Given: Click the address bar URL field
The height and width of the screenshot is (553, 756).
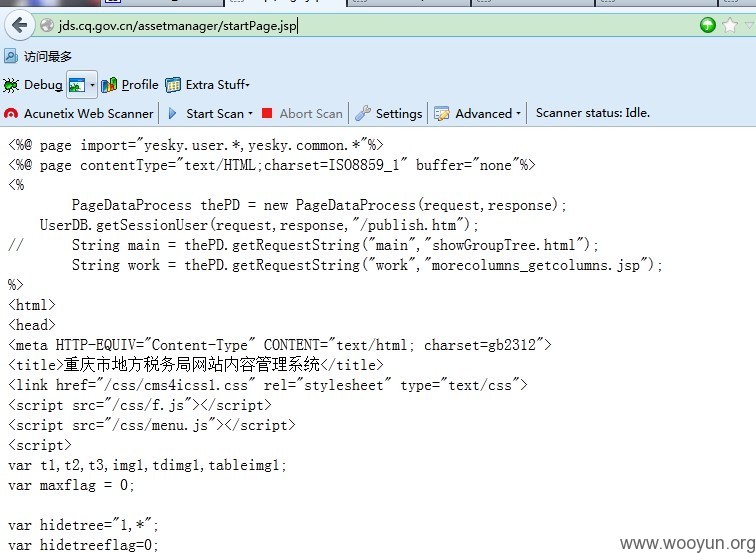Looking at the screenshot, I should click(366, 25).
